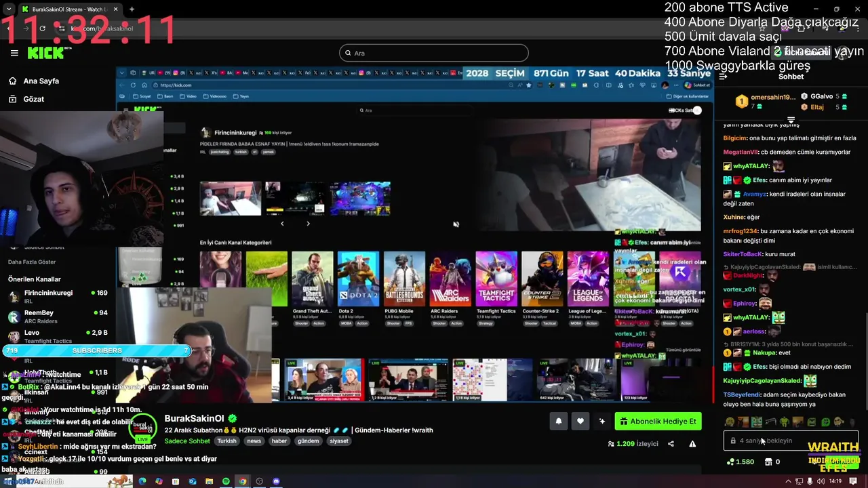Image resolution: width=868 pixels, height=488 pixels.
Task: Open Gözat browse page in sidebar
Action: 26,99
